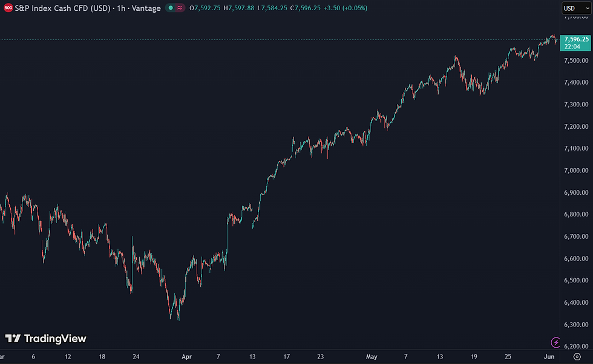Click the change value +3.50 (+0.05%)
593x364 pixels.
pyautogui.click(x=346, y=8)
